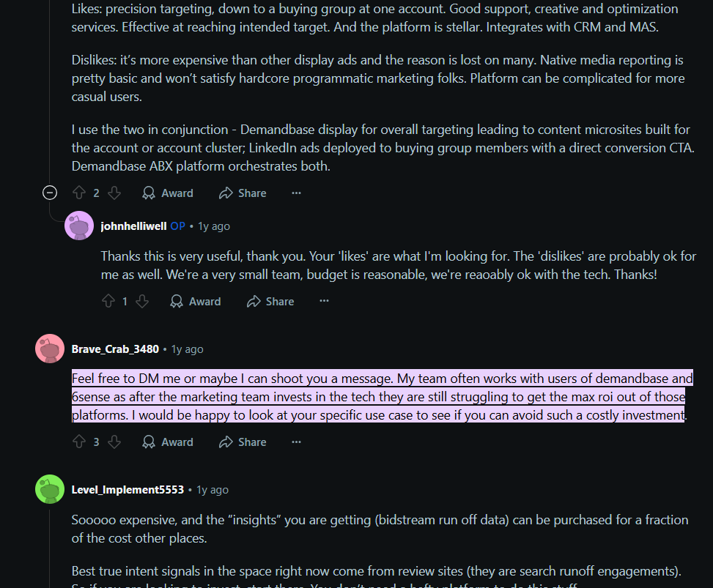Award the Demandbase review comment
This screenshot has width=713, height=588.
[x=168, y=193]
